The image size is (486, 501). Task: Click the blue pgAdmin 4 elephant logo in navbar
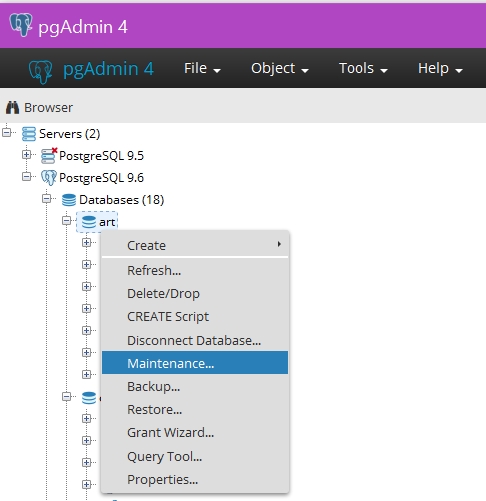[x=40, y=71]
